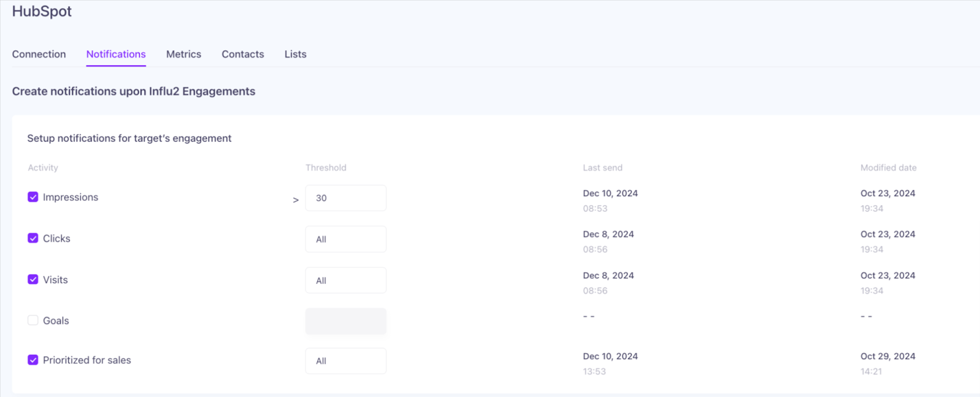Click the Prioritized for sales label
This screenshot has width=980, height=397.
(x=87, y=360)
